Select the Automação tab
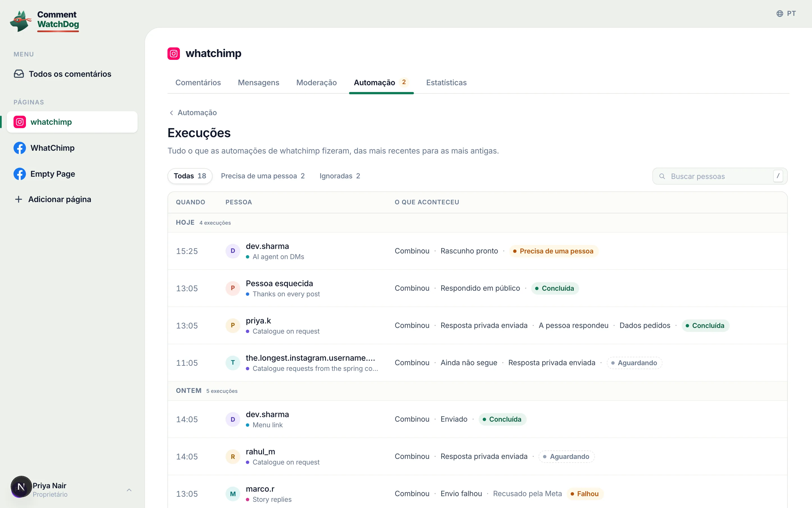This screenshot has width=812, height=508. (381, 83)
